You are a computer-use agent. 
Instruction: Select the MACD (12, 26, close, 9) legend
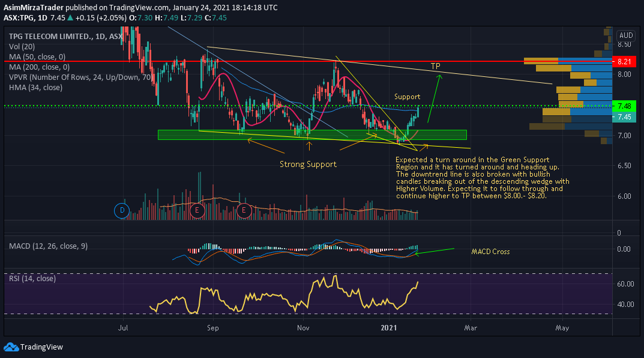point(49,246)
